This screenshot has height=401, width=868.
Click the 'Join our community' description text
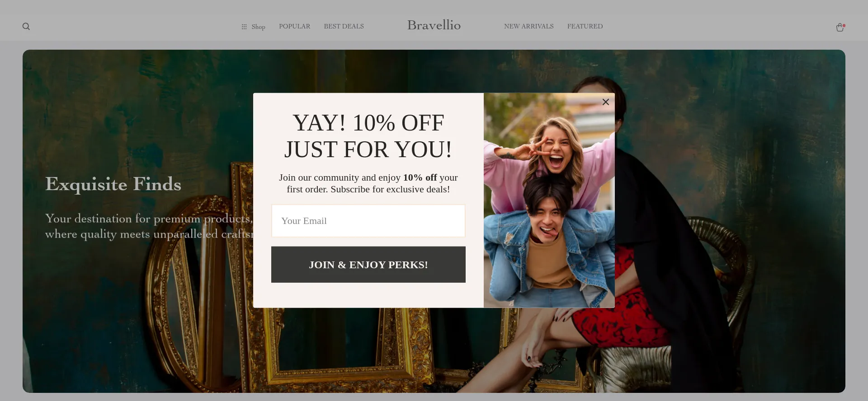[368, 183]
